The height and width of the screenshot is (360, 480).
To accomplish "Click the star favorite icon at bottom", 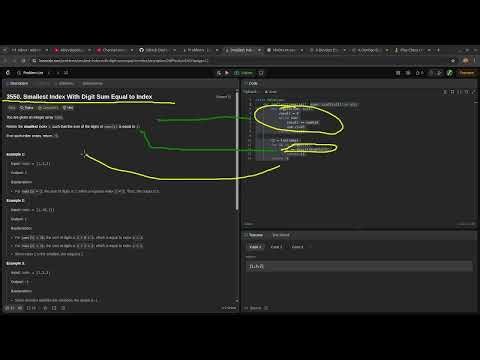I will click(x=45, y=308).
